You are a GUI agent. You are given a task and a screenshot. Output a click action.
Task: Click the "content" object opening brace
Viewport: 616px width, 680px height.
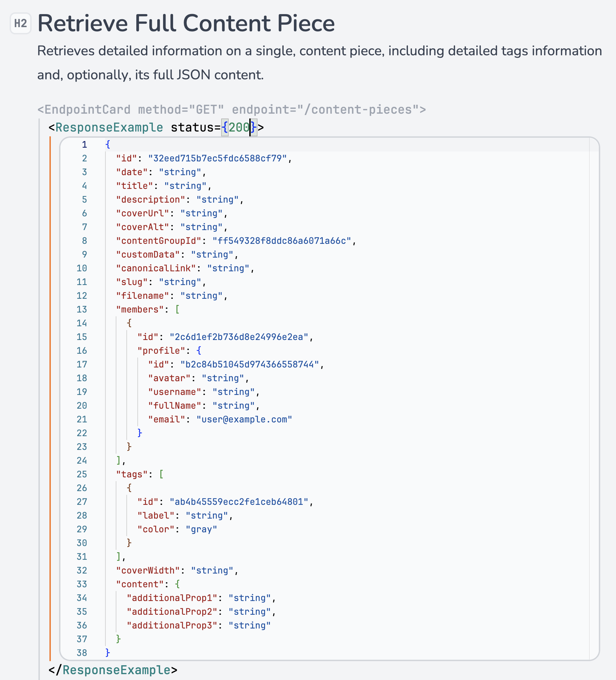click(178, 584)
